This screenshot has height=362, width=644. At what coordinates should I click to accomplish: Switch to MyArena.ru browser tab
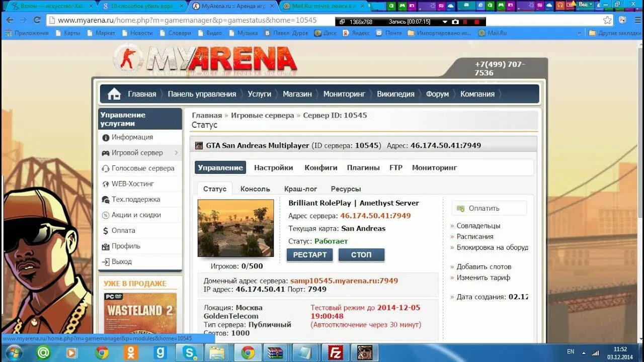click(x=233, y=6)
